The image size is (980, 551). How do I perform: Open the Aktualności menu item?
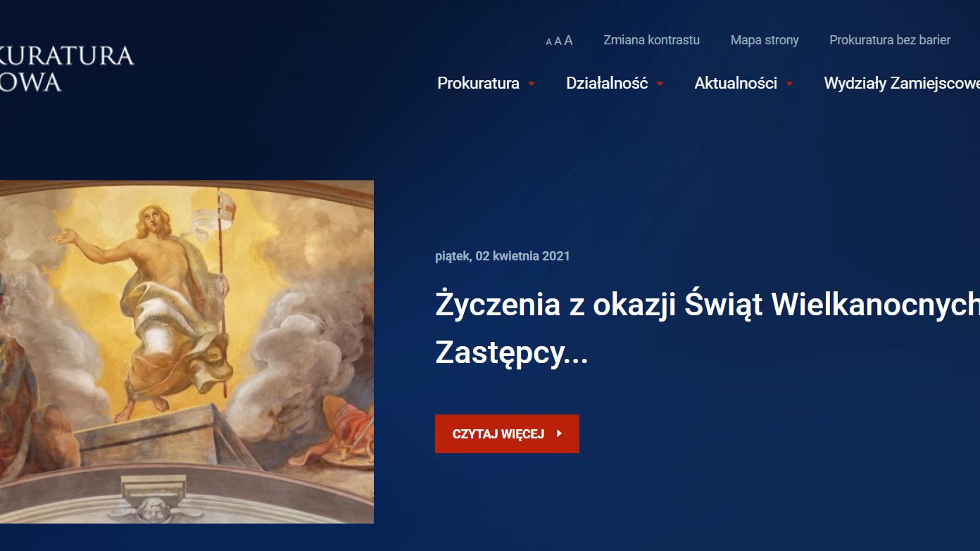(x=736, y=83)
